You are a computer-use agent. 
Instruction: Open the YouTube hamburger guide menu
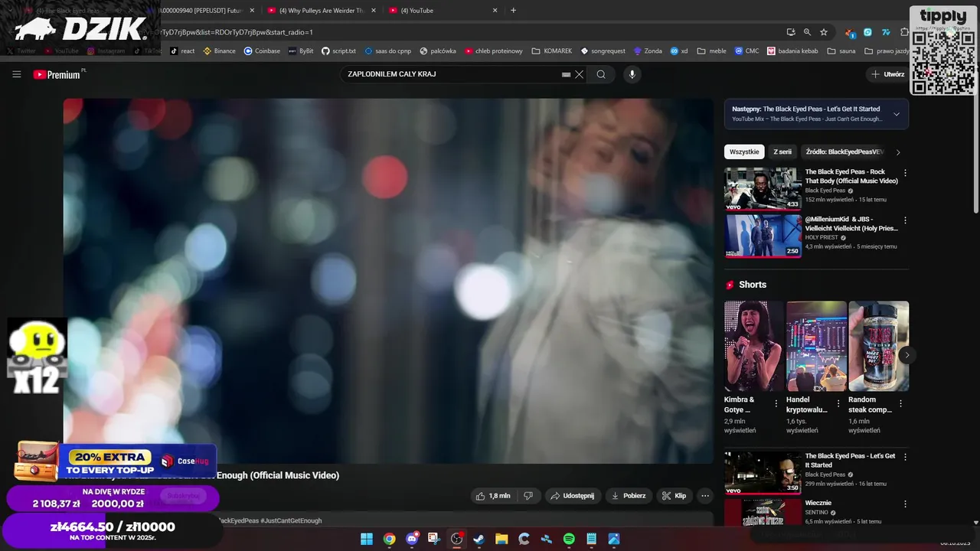[16, 74]
